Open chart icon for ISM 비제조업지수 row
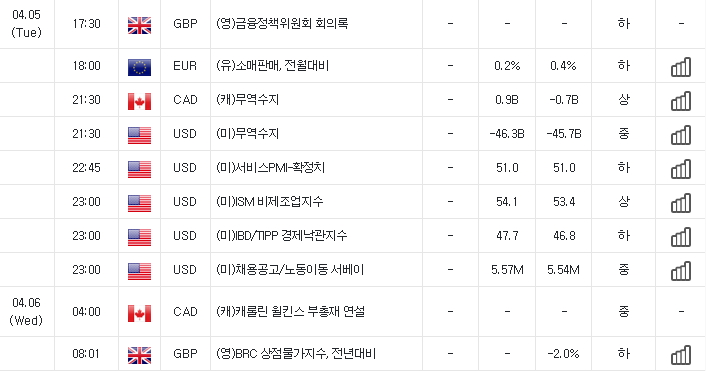 (x=681, y=203)
